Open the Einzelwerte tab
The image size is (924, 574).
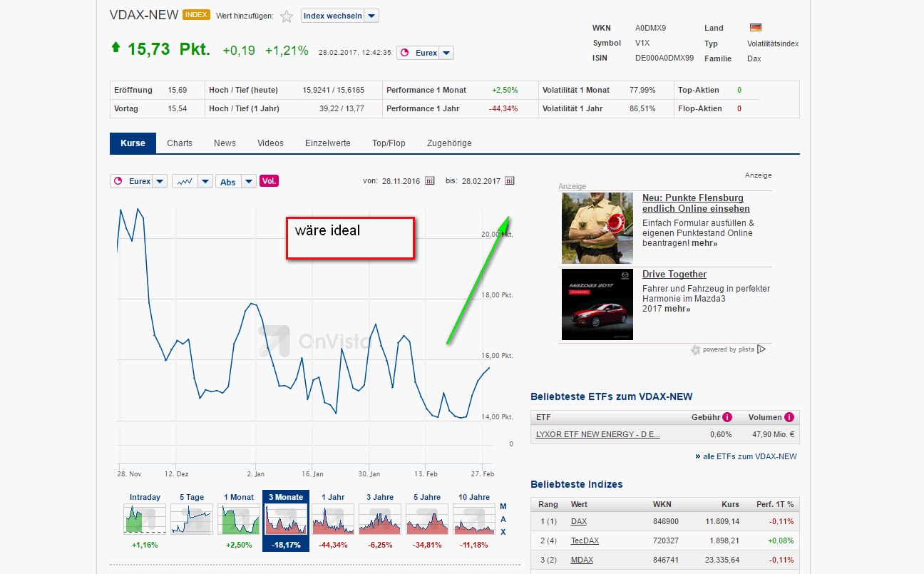click(x=328, y=143)
